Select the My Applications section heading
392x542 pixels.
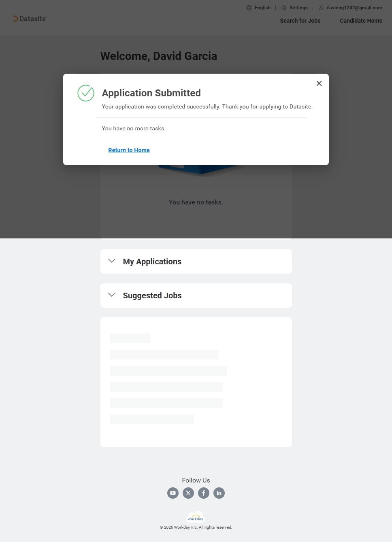click(152, 261)
